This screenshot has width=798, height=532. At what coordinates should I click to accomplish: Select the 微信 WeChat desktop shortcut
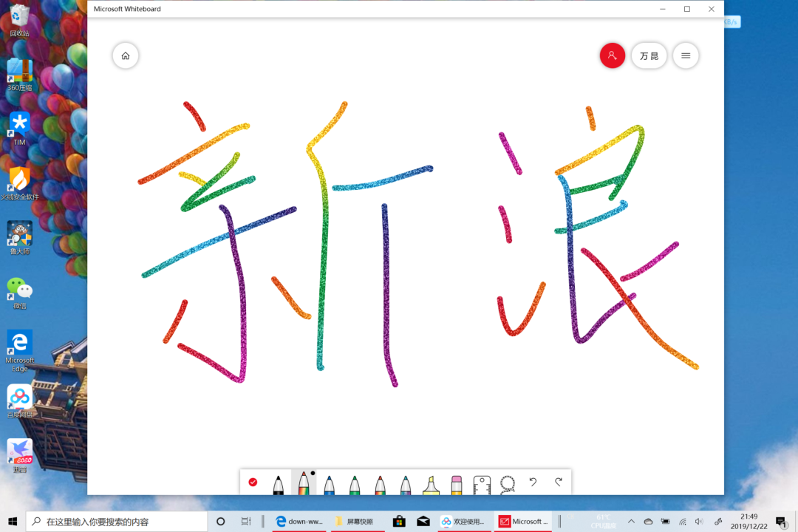(19, 293)
